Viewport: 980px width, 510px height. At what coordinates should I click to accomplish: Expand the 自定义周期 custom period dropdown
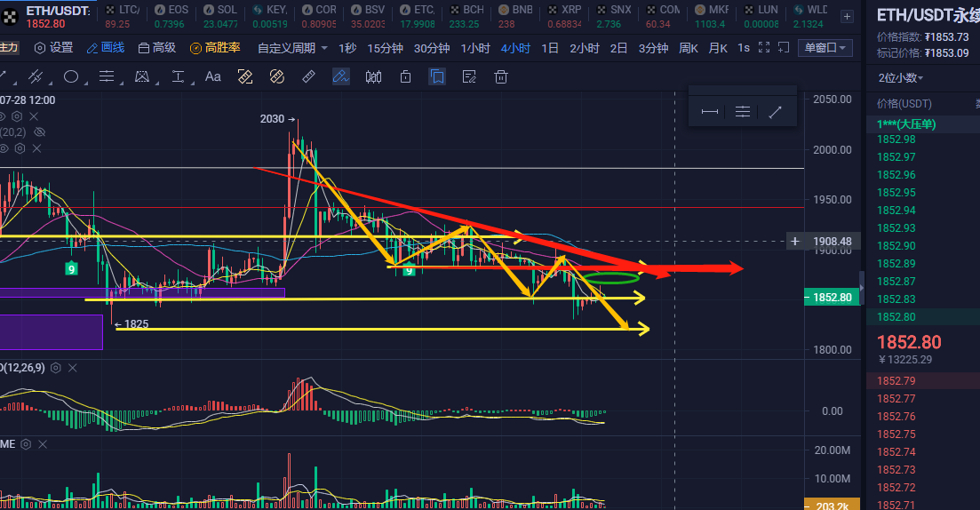(x=292, y=47)
